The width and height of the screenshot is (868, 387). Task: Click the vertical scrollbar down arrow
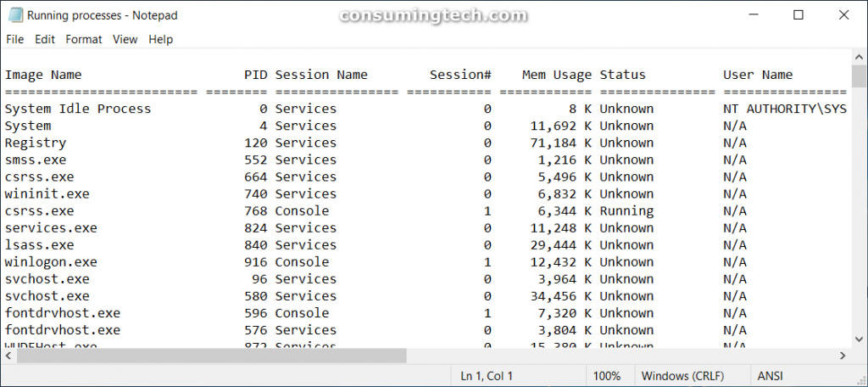[x=860, y=339]
